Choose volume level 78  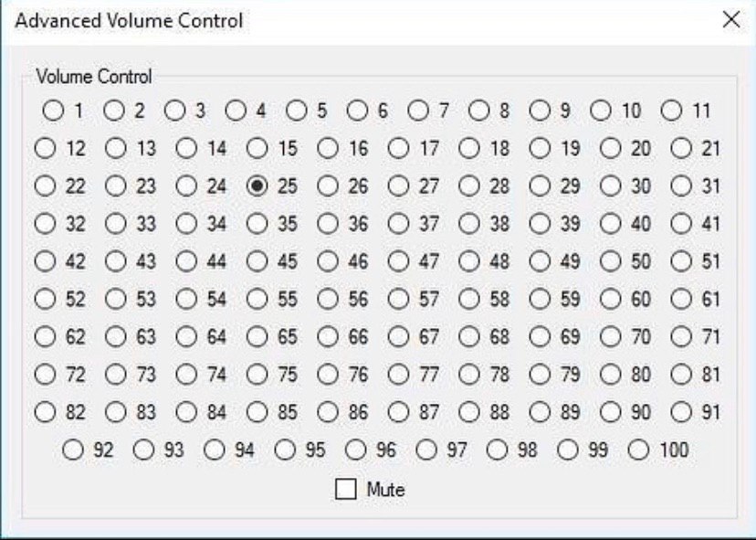(x=469, y=375)
